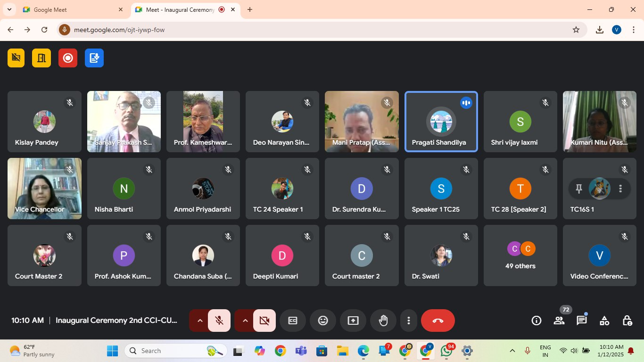Click the red record button at top left
The image size is (644, 362).
click(x=68, y=58)
